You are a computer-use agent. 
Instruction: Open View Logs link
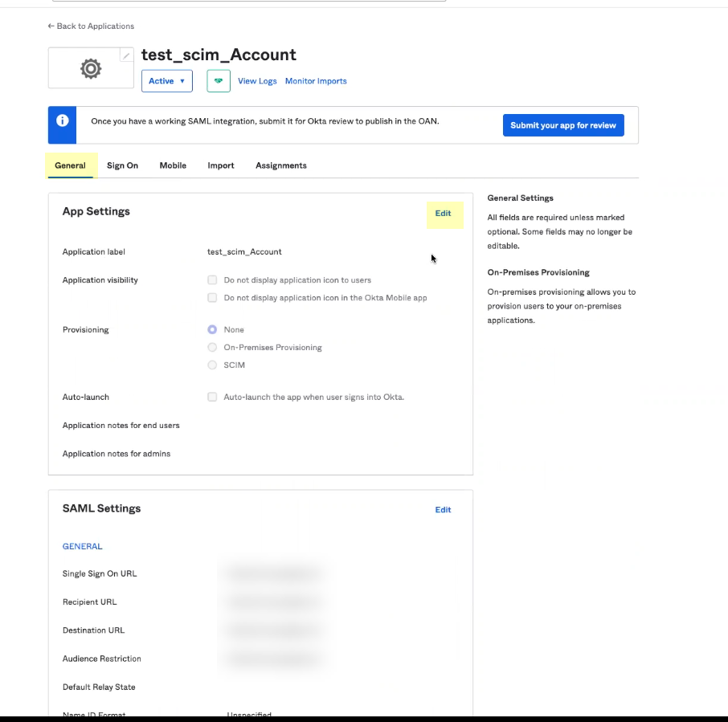click(x=257, y=81)
